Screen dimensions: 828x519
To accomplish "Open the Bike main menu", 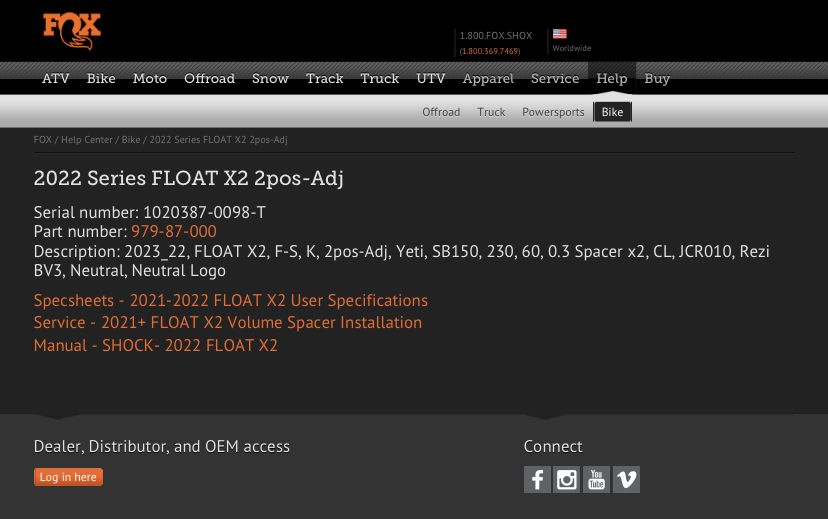I will 101,78.
